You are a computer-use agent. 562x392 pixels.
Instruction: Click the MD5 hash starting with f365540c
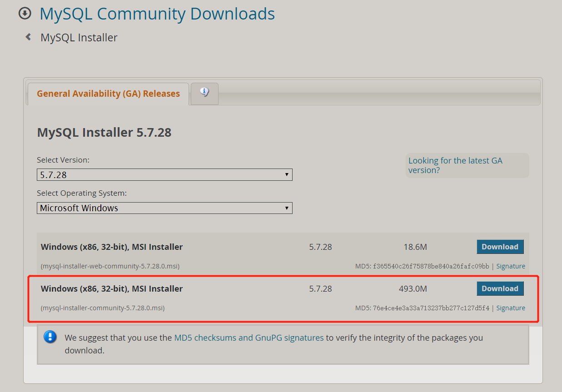(431, 266)
